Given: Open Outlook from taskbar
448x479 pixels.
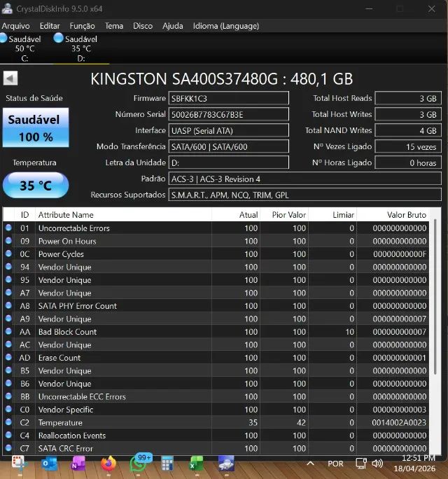Looking at the screenshot, I should coord(50,464).
